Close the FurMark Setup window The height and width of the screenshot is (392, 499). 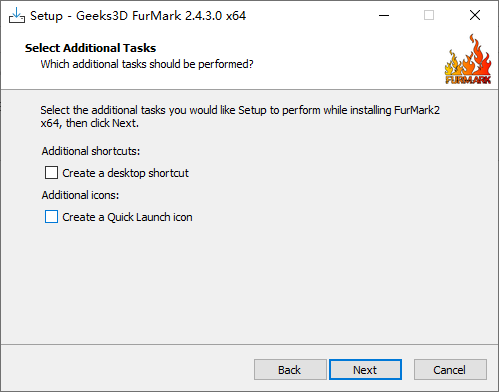475,15
